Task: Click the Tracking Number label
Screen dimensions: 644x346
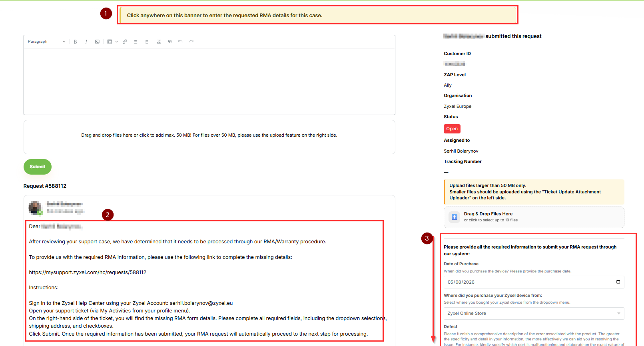Action: point(463,161)
